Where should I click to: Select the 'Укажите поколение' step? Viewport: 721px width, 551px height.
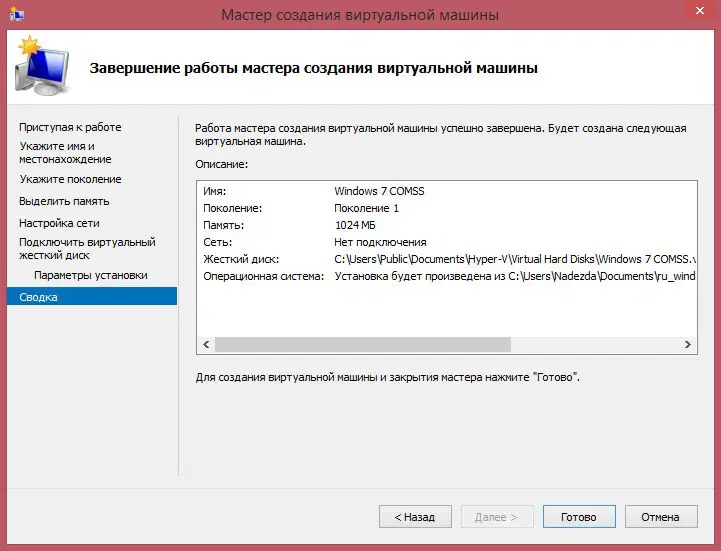pos(70,179)
